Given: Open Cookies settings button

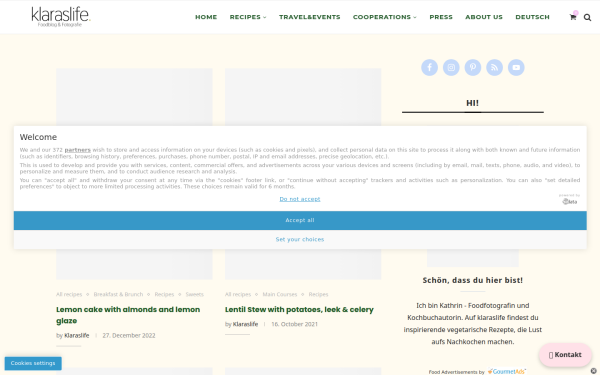Looking at the screenshot, I should [33, 363].
